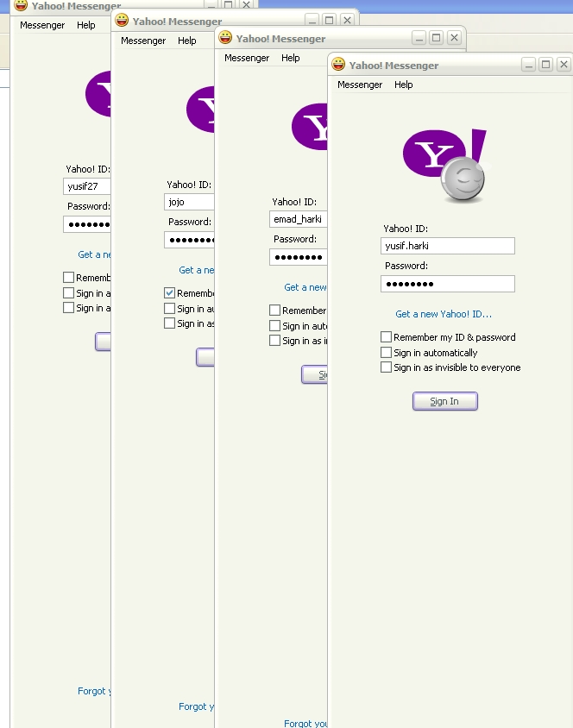Open Get a new link in yusif27 window

[94, 254]
